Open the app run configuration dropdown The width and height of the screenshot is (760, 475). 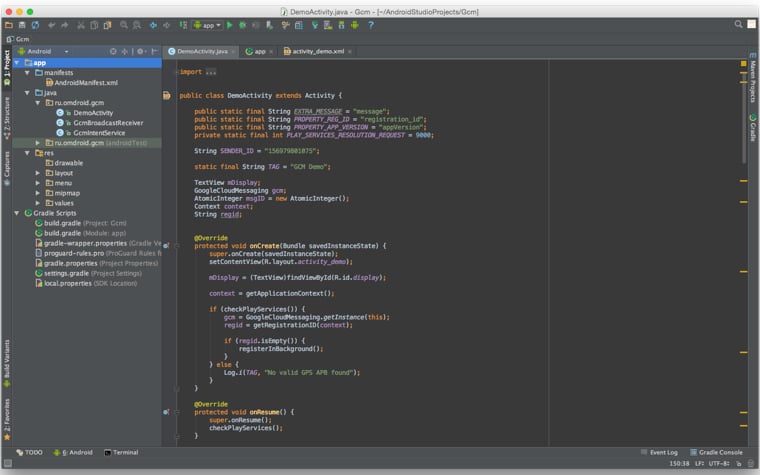coord(207,25)
